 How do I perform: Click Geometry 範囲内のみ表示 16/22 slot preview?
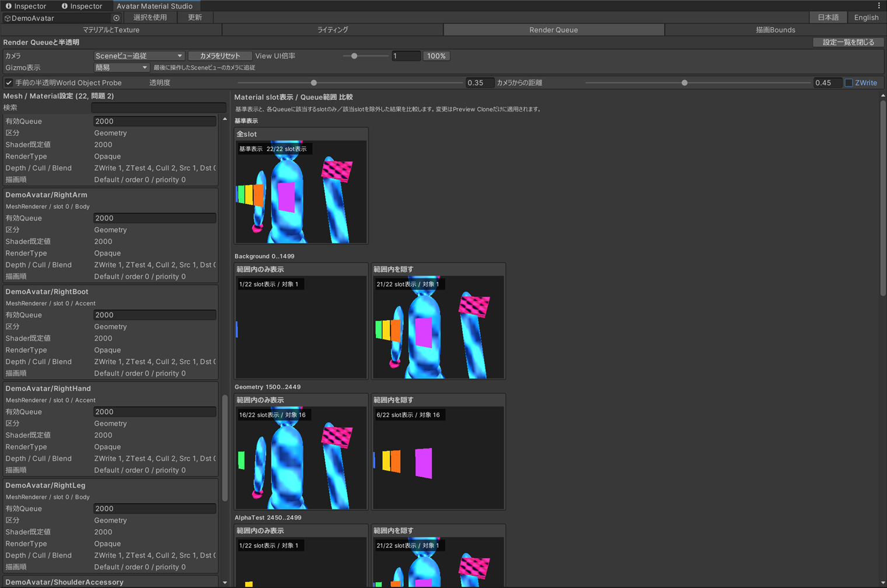click(x=301, y=458)
